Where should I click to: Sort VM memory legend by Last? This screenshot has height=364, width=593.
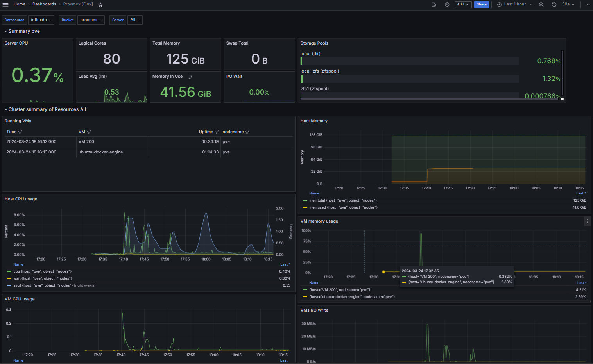click(581, 283)
